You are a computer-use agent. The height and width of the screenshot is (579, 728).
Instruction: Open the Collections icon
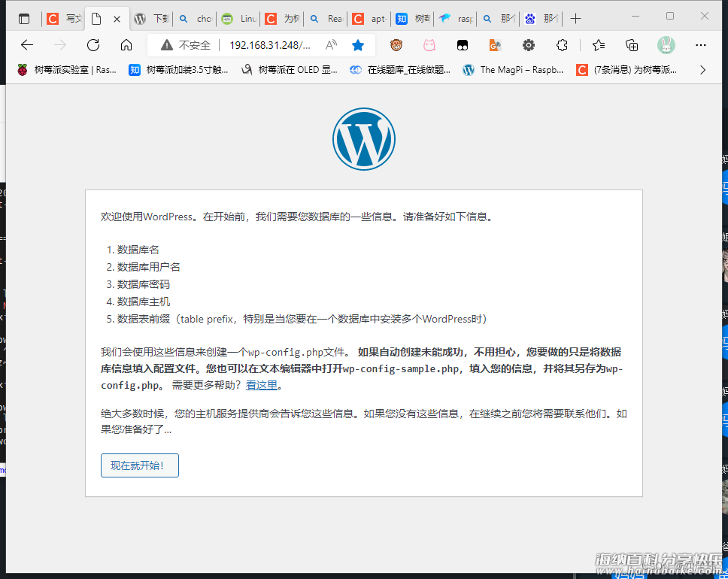point(632,45)
